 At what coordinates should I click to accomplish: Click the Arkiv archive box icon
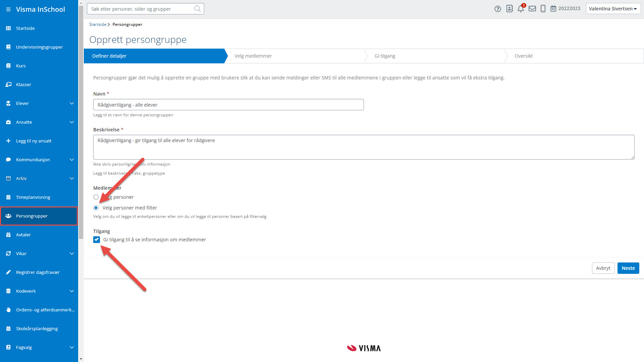coord(8,178)
